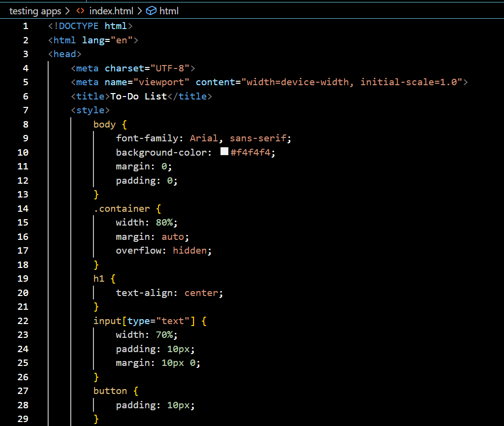Click the 80% width value
This screenshot has height=426, width=504.
(x=164, y=223)
